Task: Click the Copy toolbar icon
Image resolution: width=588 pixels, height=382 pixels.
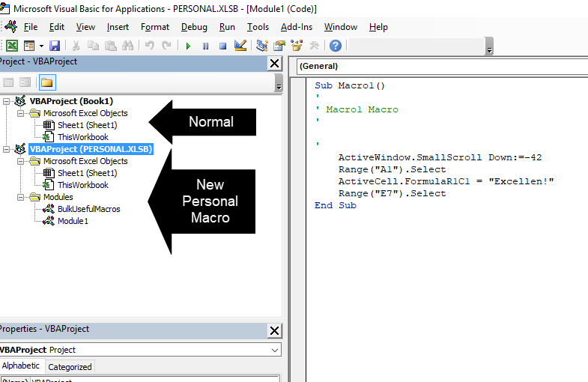Action: point(93,46)
